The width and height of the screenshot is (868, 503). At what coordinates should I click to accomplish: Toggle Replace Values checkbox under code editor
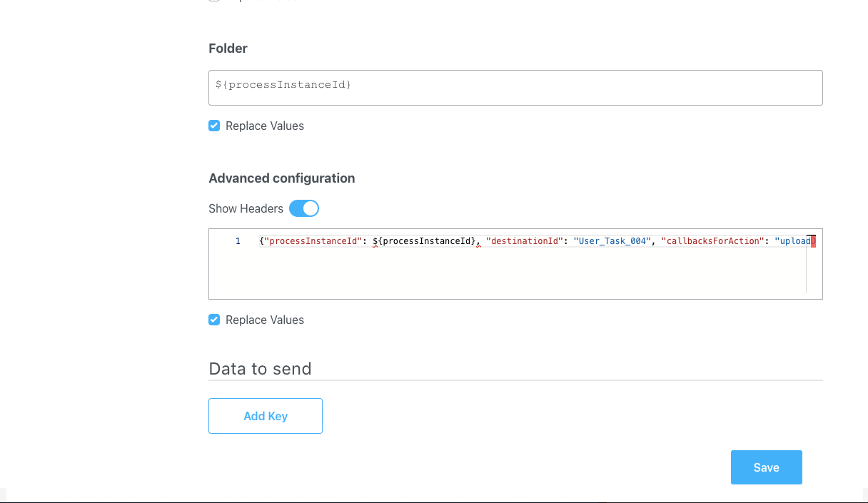[x=214, y=320]
